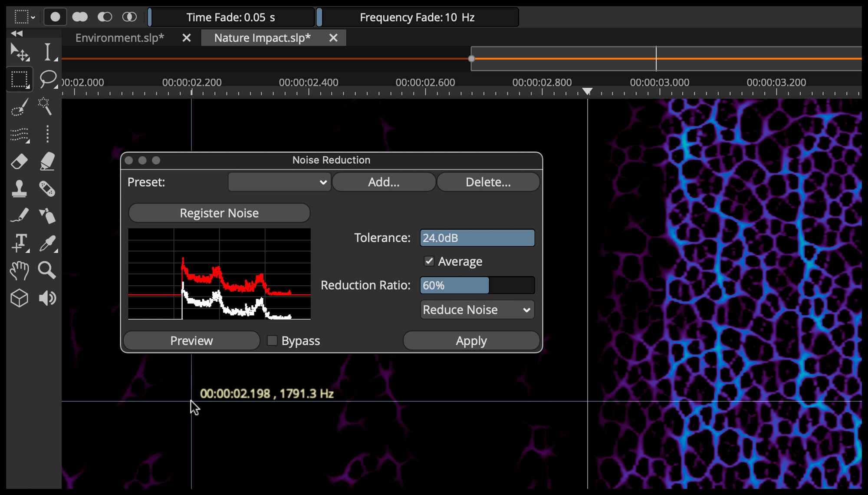Activate the hand pan tool
The image size is (868, 495).
tap(19, 271)
